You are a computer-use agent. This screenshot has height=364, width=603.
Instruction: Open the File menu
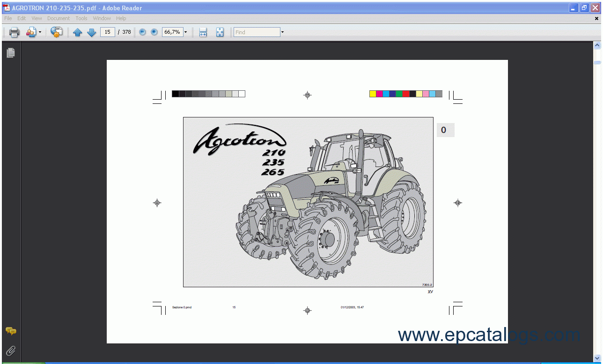click(x=8, y=18)
